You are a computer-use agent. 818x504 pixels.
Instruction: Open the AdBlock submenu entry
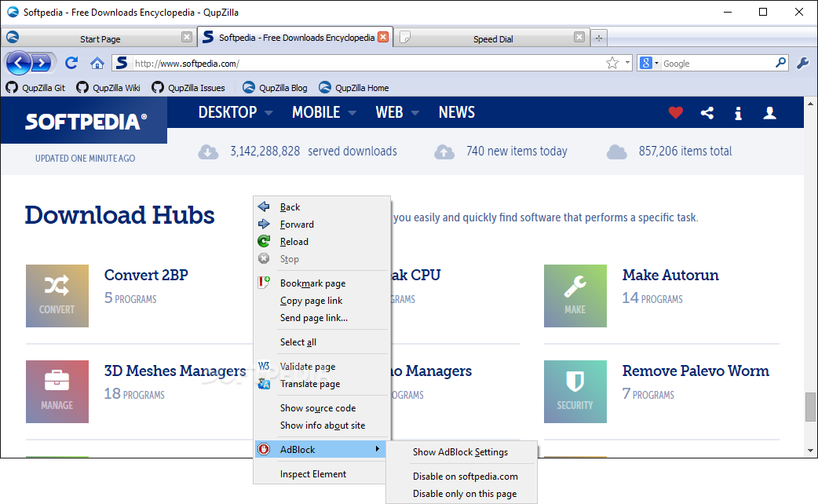(320, 449)
